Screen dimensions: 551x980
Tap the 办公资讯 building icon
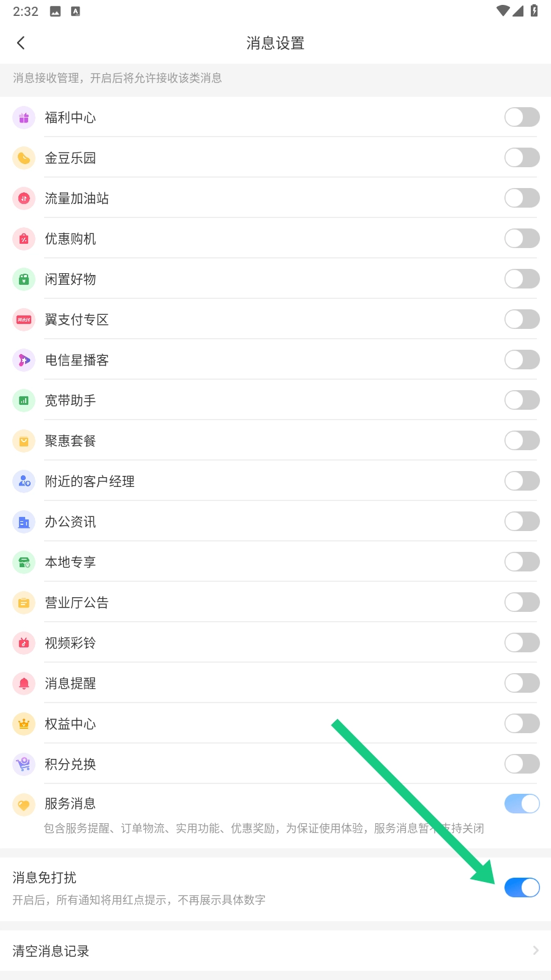(24, 522)
